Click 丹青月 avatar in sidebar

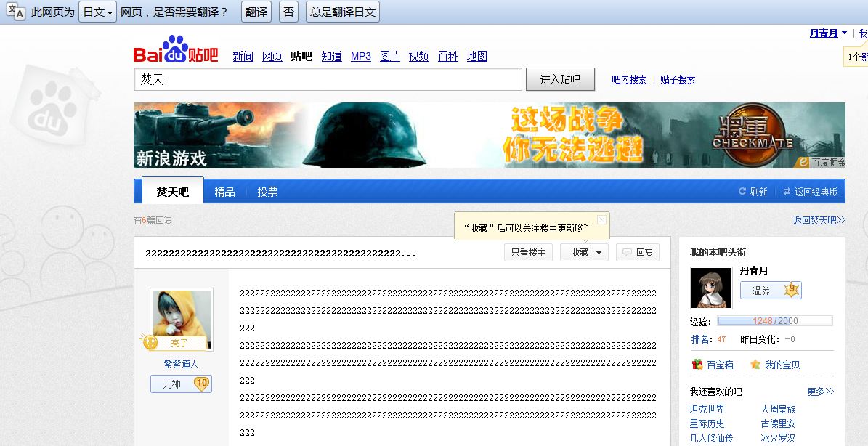(711, 288)
